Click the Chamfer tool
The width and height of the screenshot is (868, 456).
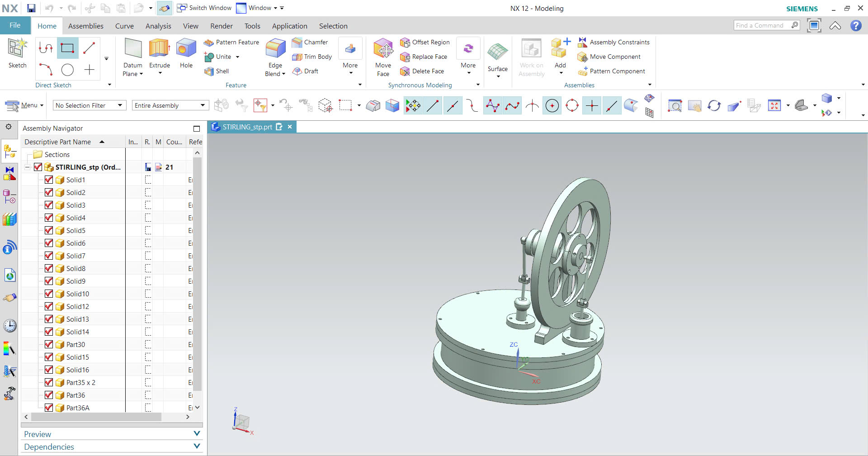[x=310, y=42]
